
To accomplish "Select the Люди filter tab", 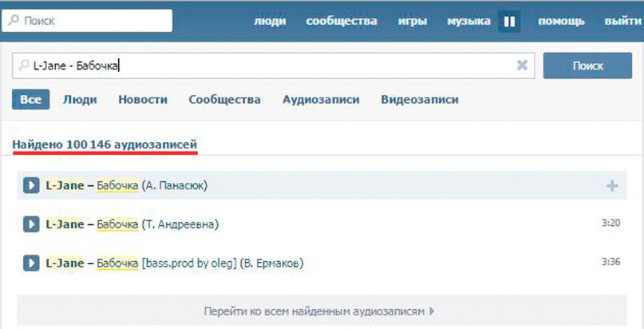I will pos(80,100).
